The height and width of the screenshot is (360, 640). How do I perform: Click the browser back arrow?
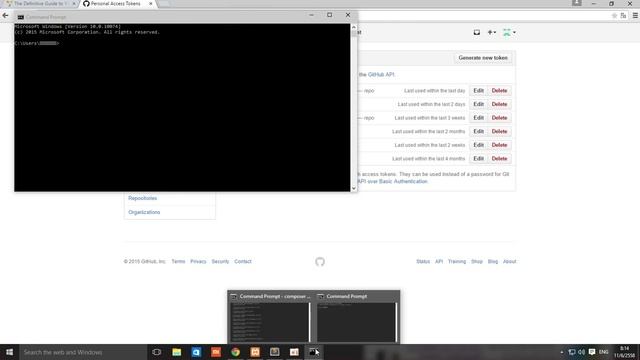5,16
